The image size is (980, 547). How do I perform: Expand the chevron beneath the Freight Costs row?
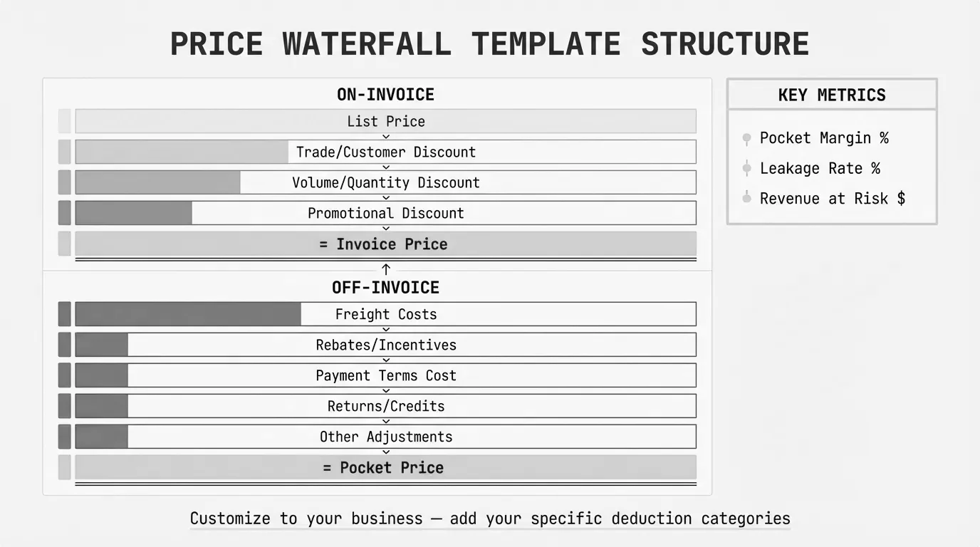tap(386, 329)
